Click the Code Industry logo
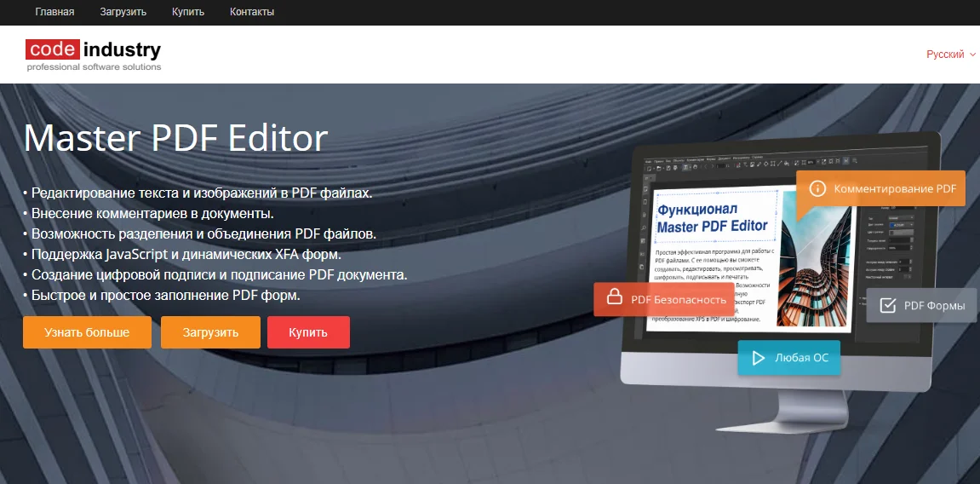The height and width of the screenshot is (484, 980). (x=93, y=55)
